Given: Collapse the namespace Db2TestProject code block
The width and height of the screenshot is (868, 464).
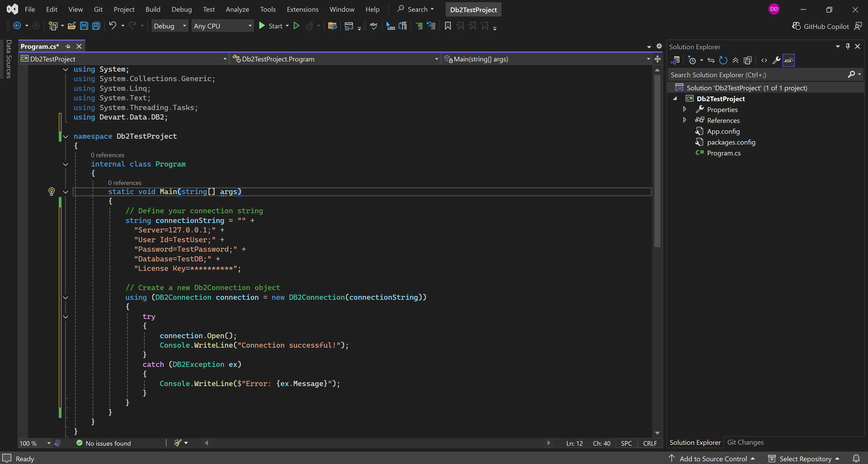Looking at the screenshot, I should (66, 136).
